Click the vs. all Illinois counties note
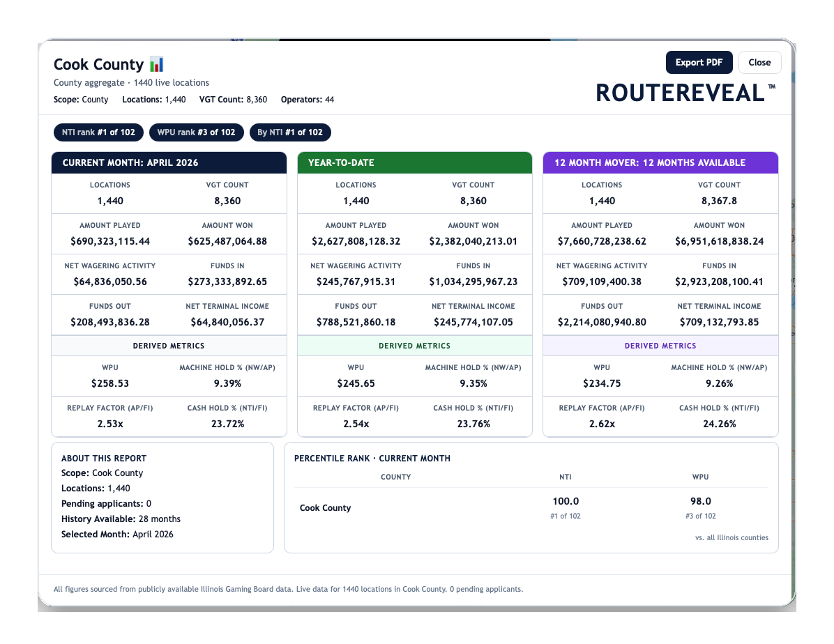This screenshot has width=834, height=644. pyautogui.click(x=732, y=537)
